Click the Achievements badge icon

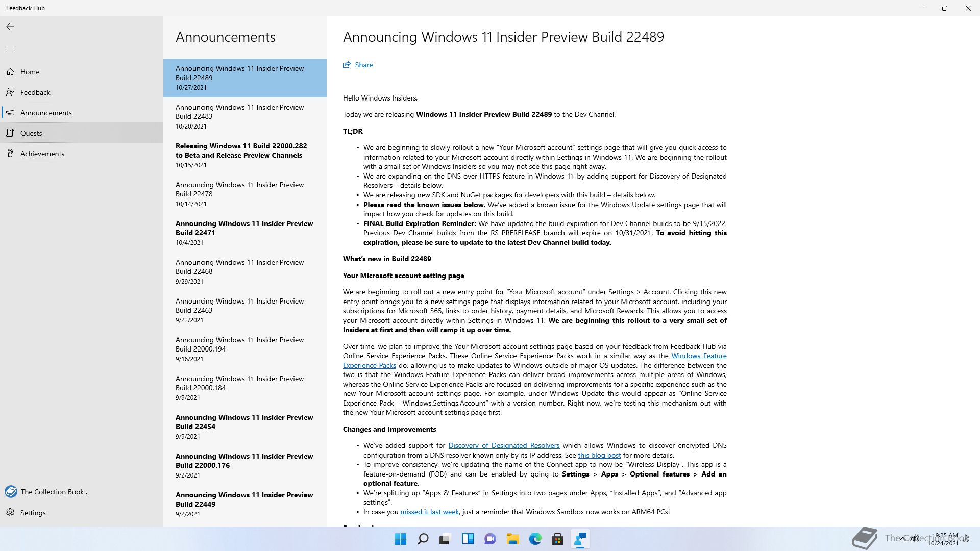click(10, 154)
